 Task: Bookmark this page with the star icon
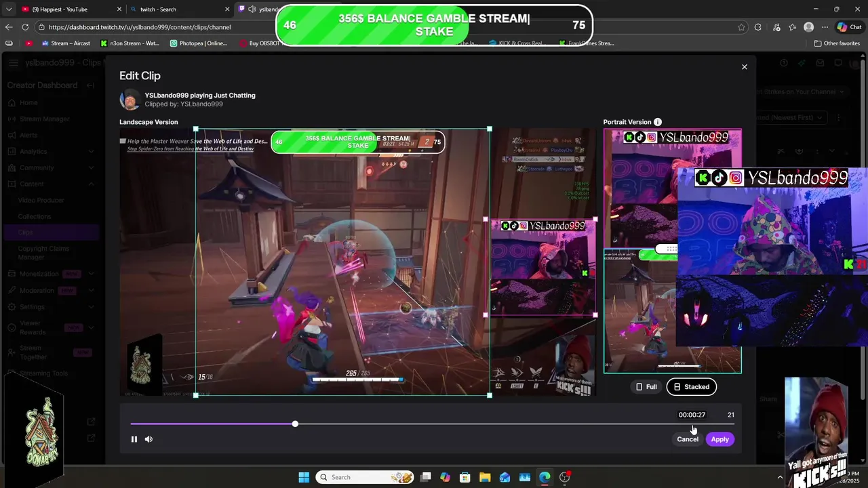[x=741, y=27]
